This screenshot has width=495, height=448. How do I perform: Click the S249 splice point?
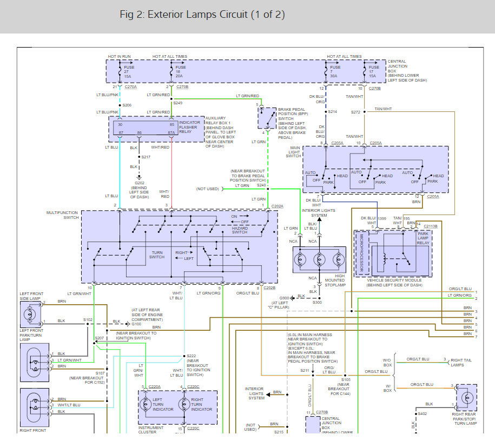coord(171,99)
